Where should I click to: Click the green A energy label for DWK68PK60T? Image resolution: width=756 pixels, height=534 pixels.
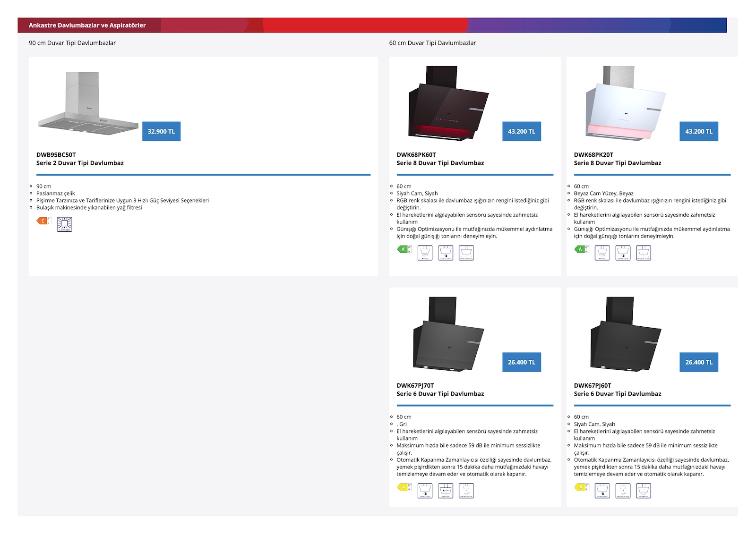click(404, 249)
